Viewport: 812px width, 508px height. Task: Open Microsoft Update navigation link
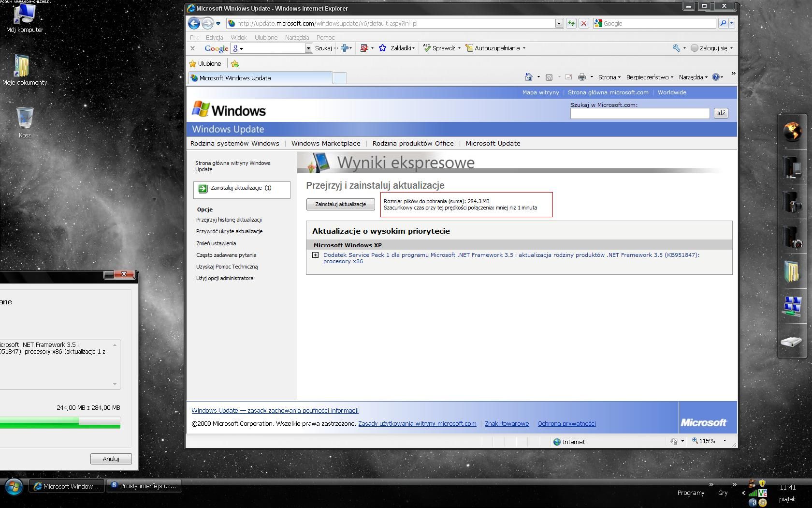(493, 143)
